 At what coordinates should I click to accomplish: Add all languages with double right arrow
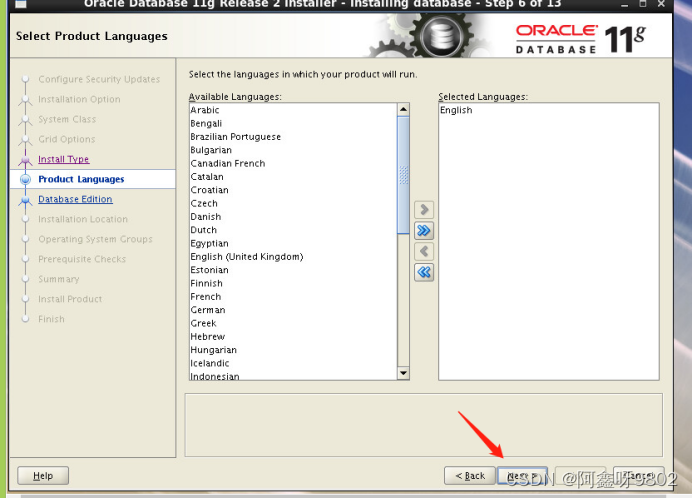pyautogui.click(x=424, y=230)
